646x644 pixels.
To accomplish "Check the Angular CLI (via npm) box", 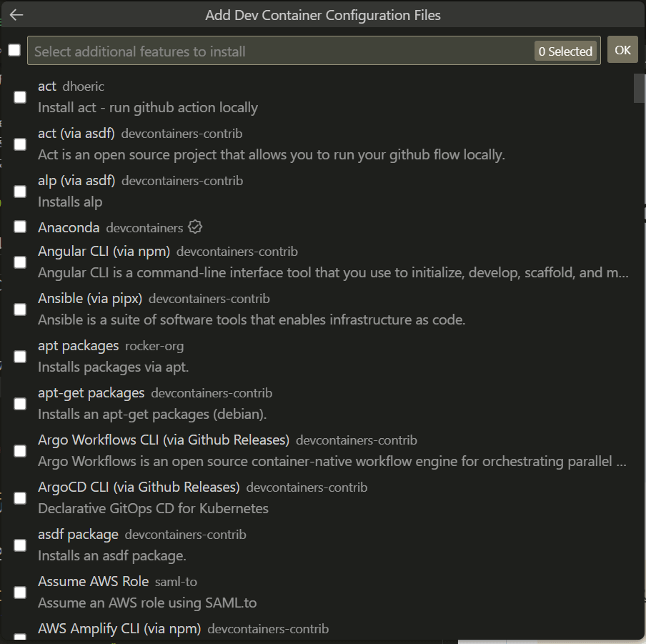I will click(x=20, y=262).
